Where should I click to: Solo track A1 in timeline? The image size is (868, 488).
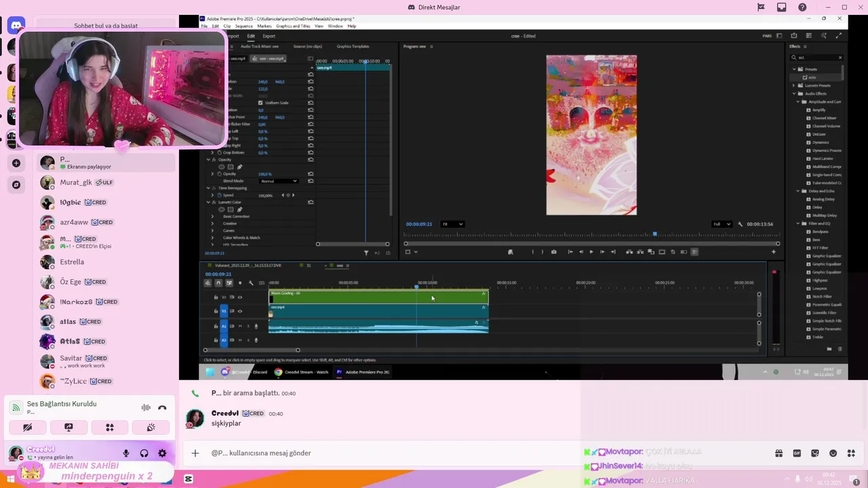coord(248,327)
